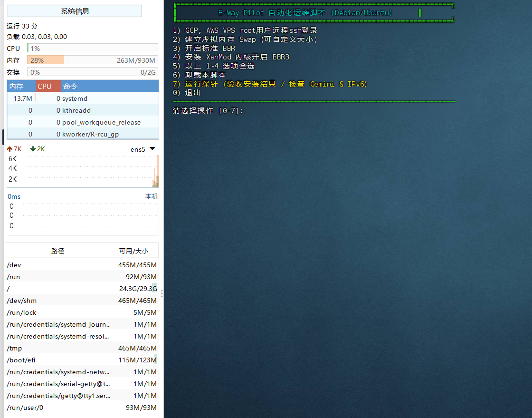The width and height of the screenshot is (532, 418).
Task: Sort processes by the red CPU column header
Action: click(48, 86)
